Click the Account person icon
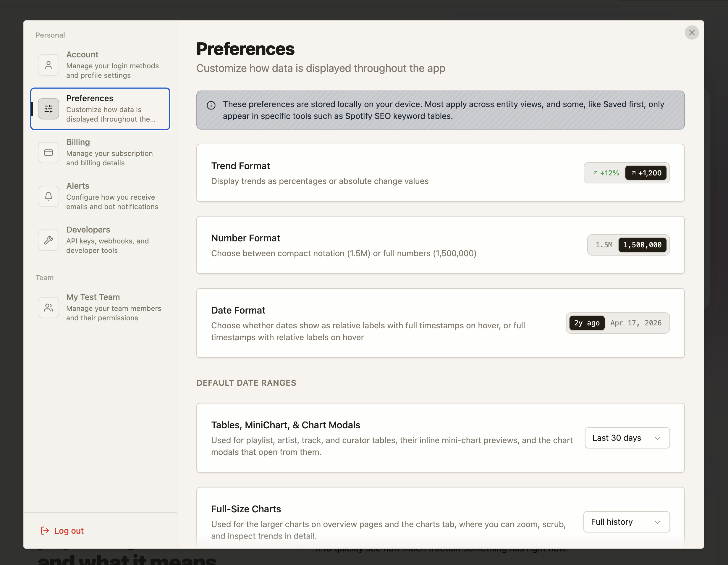Screen dimensions: 728x565 pos(48,65)
